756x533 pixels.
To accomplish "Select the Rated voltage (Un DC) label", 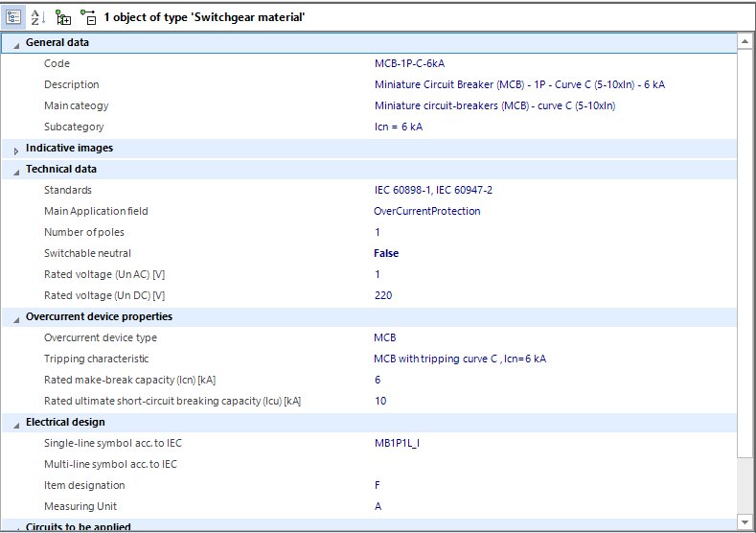I will click(104, 295).
